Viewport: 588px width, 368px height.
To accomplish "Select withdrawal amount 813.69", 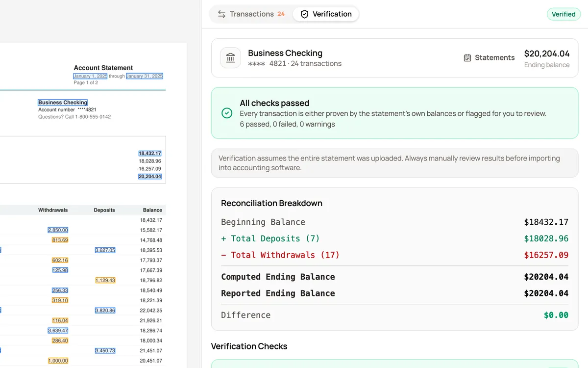I will pyautogui.click(x=60, y=240).
